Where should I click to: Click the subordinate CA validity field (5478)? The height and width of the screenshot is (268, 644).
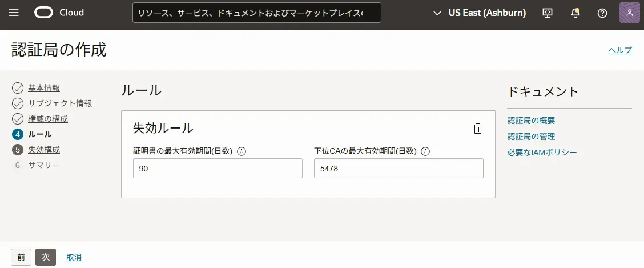[399, 169]
